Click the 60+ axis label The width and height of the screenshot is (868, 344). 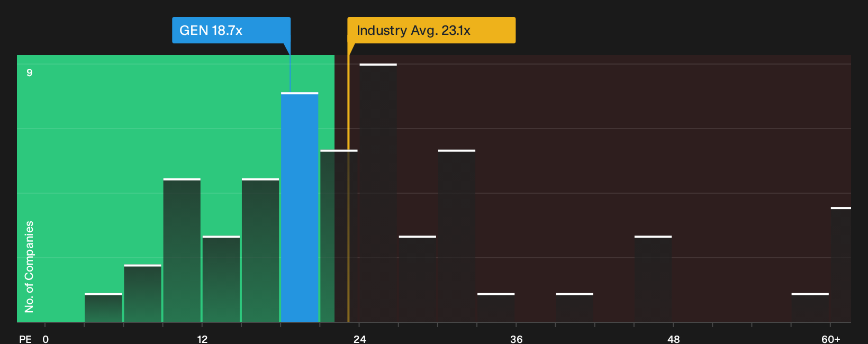[x=830, y=339]
